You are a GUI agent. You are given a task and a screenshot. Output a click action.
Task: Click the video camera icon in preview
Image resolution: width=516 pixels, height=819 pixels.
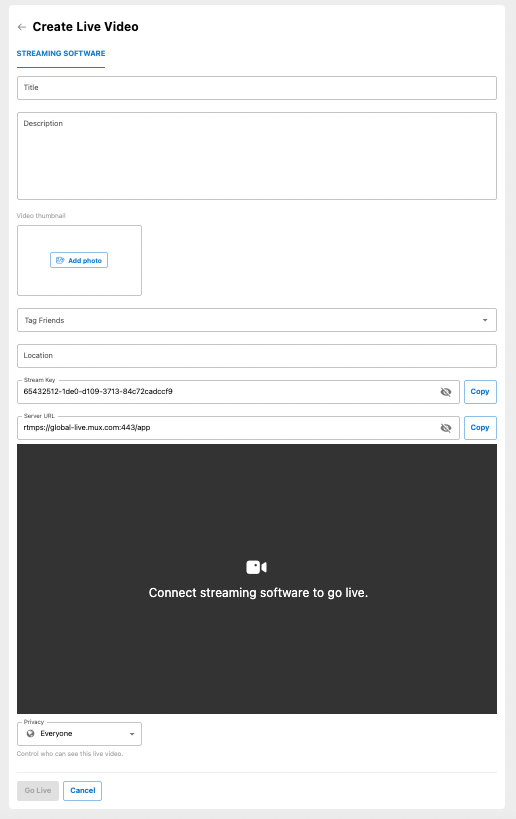(x=256, y=567)
